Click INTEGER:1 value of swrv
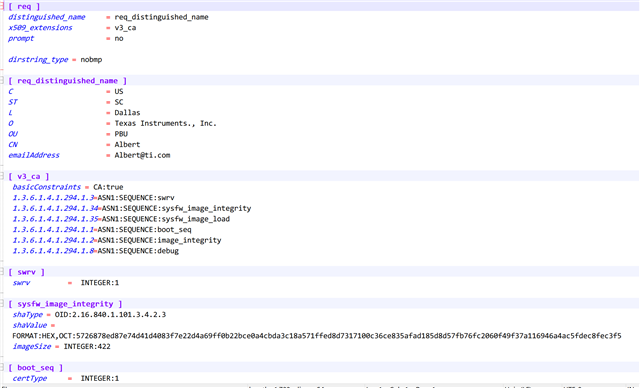Image resolution: width=640 pixels, height=388 pixels. tap(100, 282)
